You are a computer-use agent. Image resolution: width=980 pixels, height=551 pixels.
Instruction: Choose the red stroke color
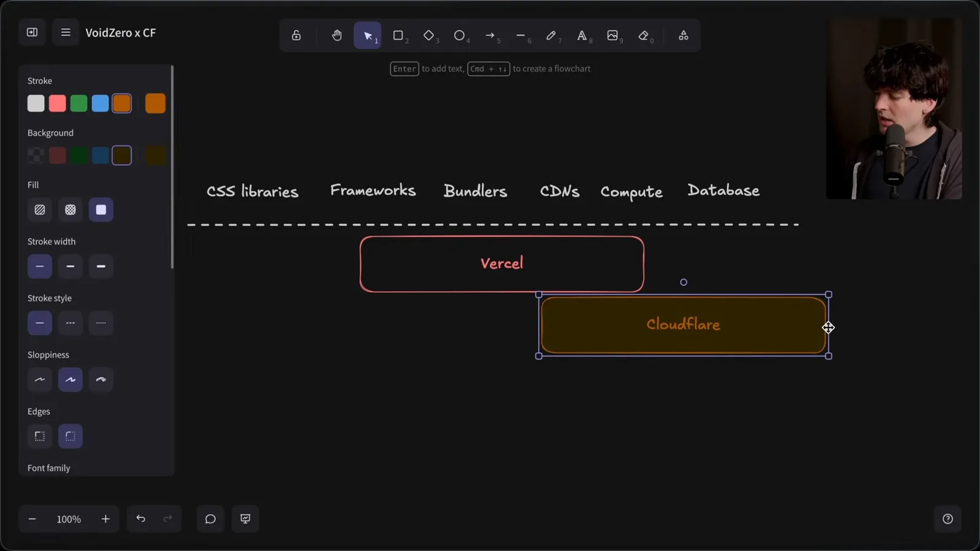pos(58,103)
